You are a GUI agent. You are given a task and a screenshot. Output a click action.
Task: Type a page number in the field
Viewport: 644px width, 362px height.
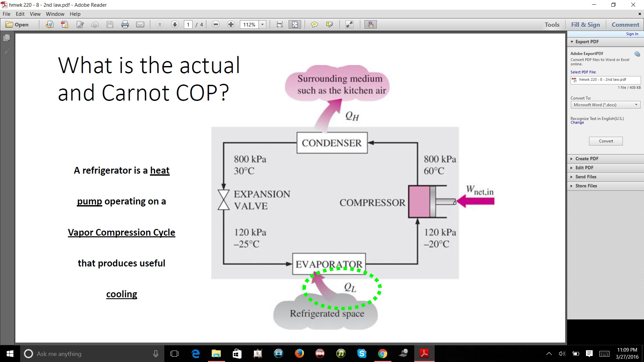[189, 24]
